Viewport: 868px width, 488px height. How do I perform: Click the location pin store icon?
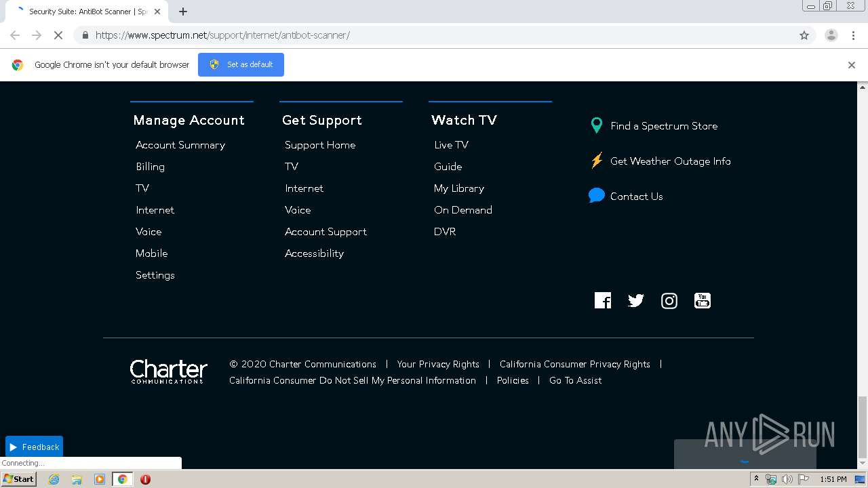click(596, 125)
